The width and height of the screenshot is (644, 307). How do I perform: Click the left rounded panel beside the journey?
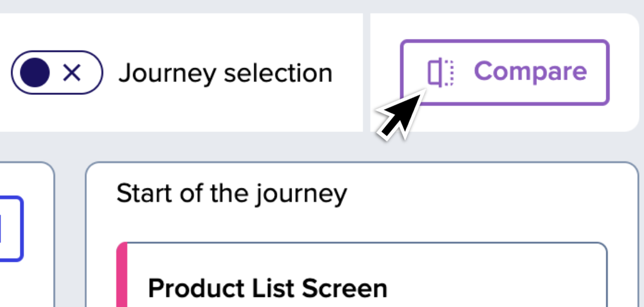coord(27,234)
